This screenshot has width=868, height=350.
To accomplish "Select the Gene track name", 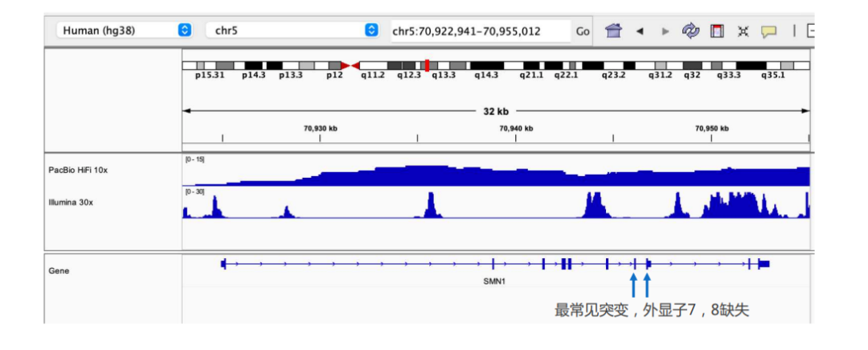I will click(59, 271).
